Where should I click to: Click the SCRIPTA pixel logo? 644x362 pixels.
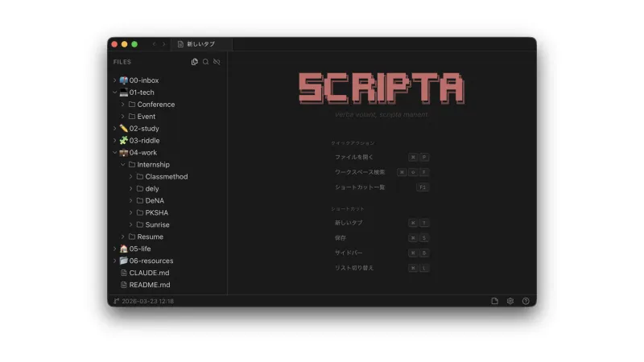pyautogui.click(x=382, y=88)
